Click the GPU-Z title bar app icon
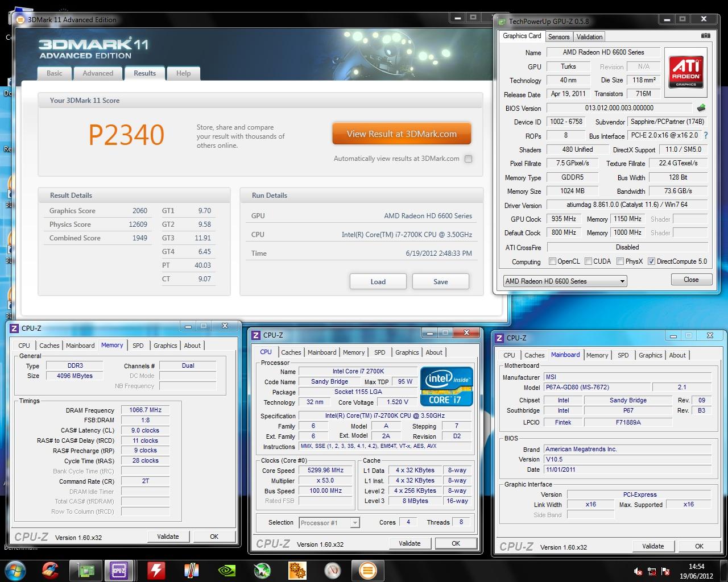Viewport: 728px width, 582px height. point(502,21)
